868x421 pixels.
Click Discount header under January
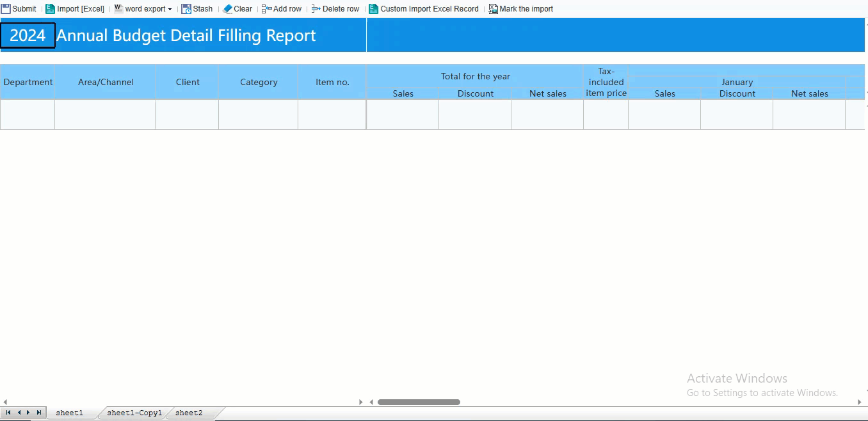pos(737,93)
